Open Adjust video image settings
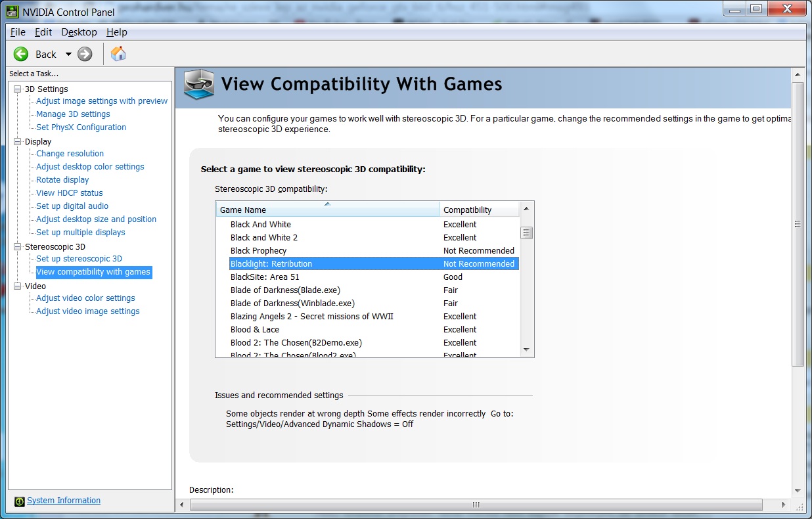The image size is (812, 519). [x=87, y=311]
